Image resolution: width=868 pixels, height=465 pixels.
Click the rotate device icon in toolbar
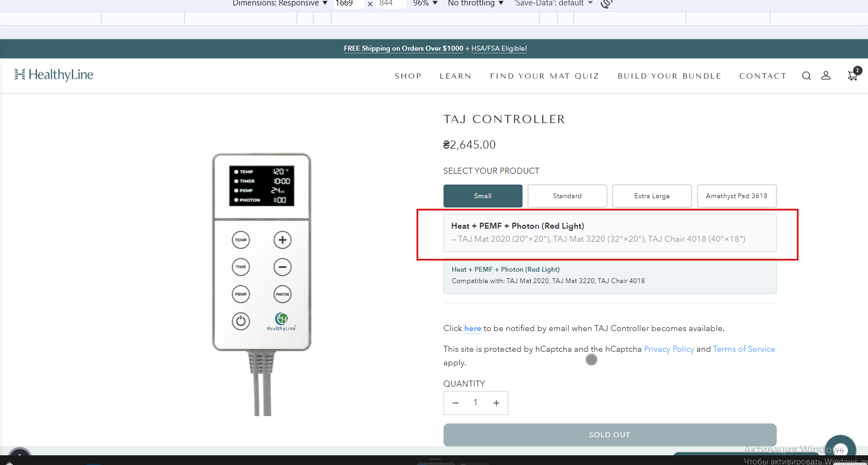pos(606,4)
